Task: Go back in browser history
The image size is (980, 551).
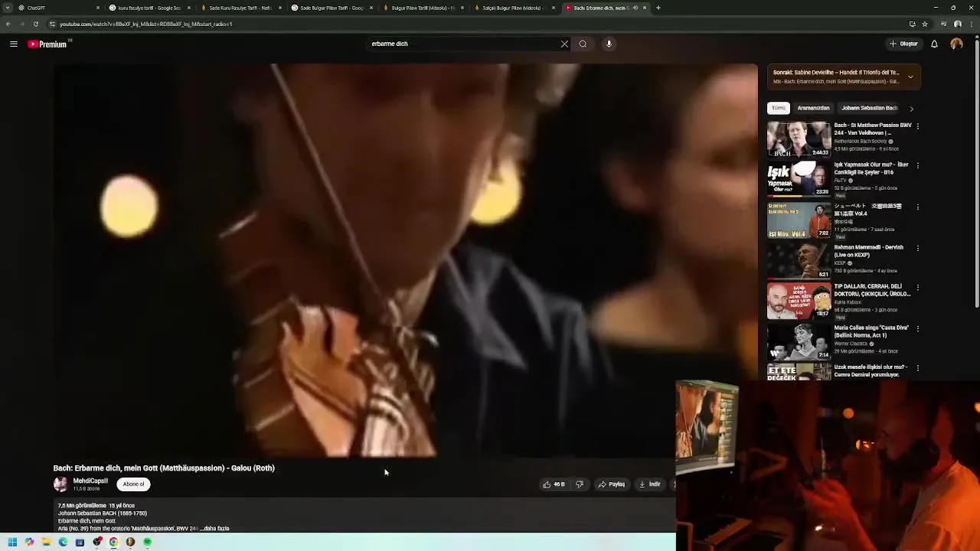Action: pyautogui.click(x=8, y=24)
